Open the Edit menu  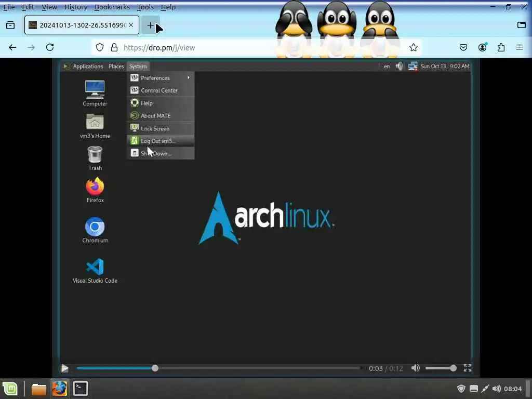[x=28, y=7]
